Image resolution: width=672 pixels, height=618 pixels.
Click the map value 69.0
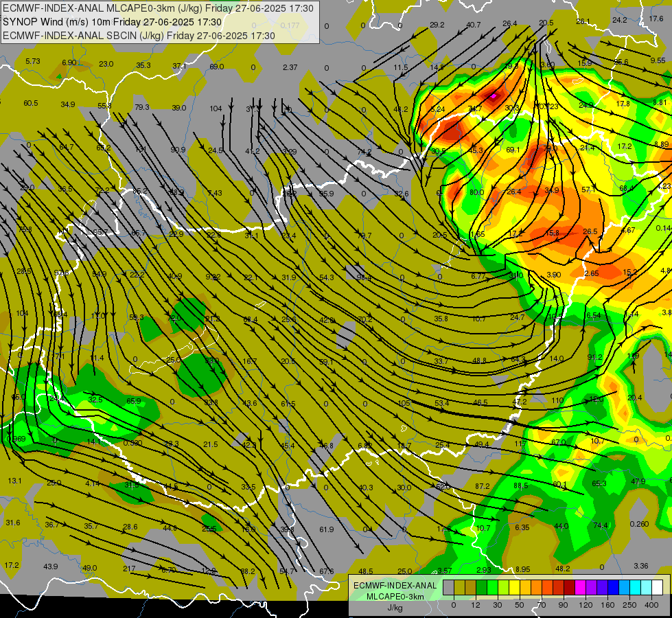[216, 67]
